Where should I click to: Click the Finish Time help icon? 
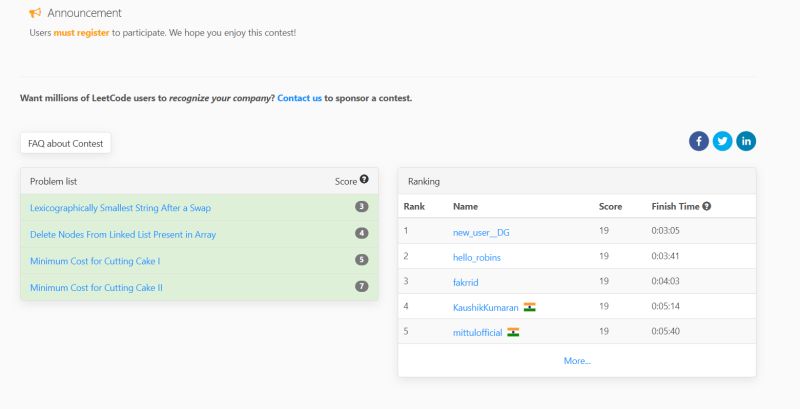707,206
